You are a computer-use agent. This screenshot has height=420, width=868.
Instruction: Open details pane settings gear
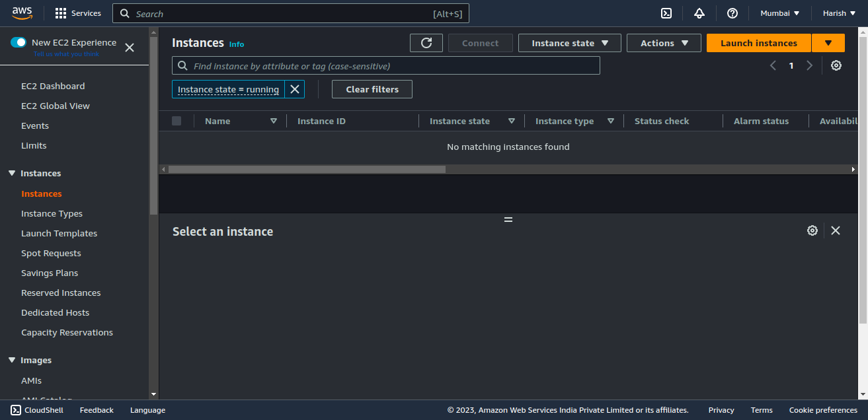point(812,230)
